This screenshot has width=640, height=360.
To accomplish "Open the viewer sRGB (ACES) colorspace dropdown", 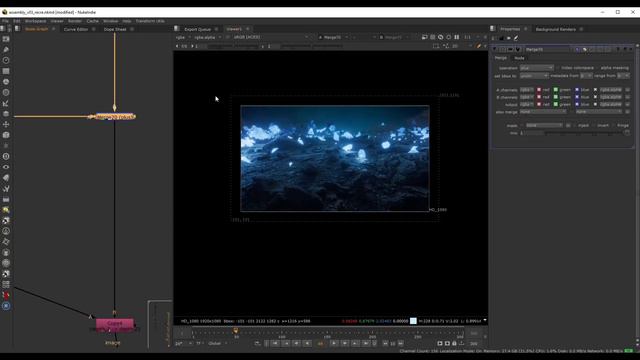I will pos(271,37).
